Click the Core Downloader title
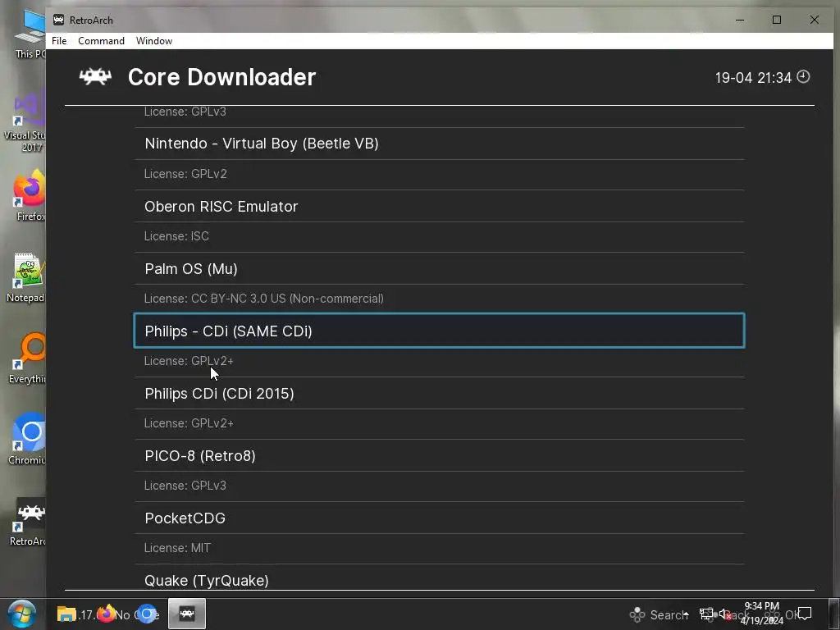This screenshot has width=840, height=630. 221,77
